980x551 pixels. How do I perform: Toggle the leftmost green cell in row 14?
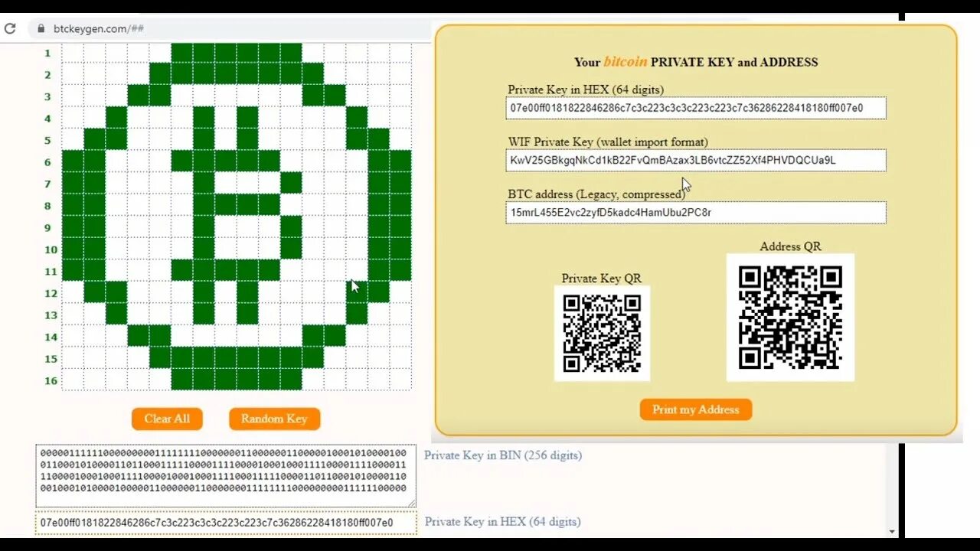point(139,336)
